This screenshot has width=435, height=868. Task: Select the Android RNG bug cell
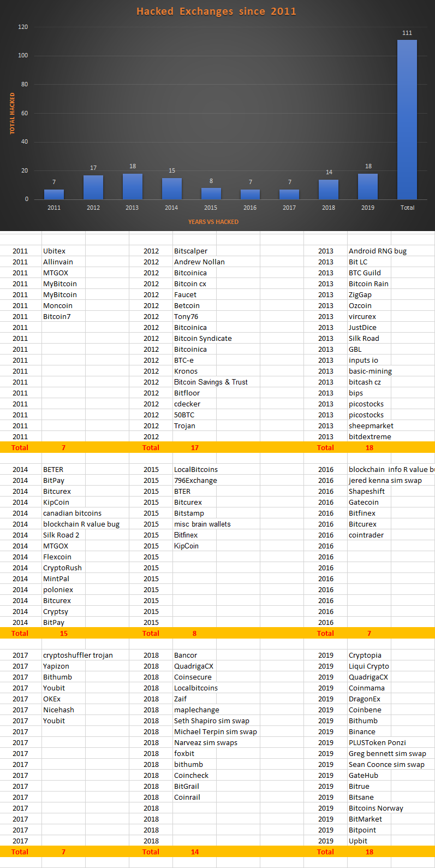click(378, 251)
